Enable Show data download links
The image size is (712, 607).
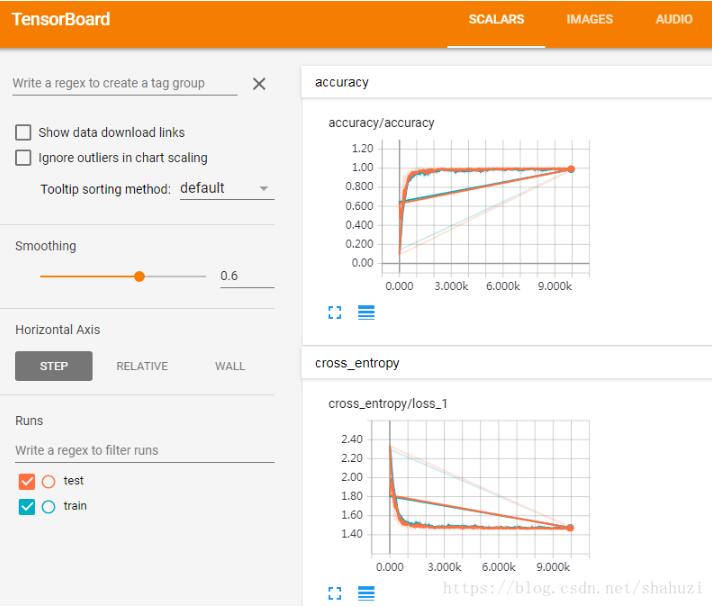pyautogui.click(x=23, y=132)
